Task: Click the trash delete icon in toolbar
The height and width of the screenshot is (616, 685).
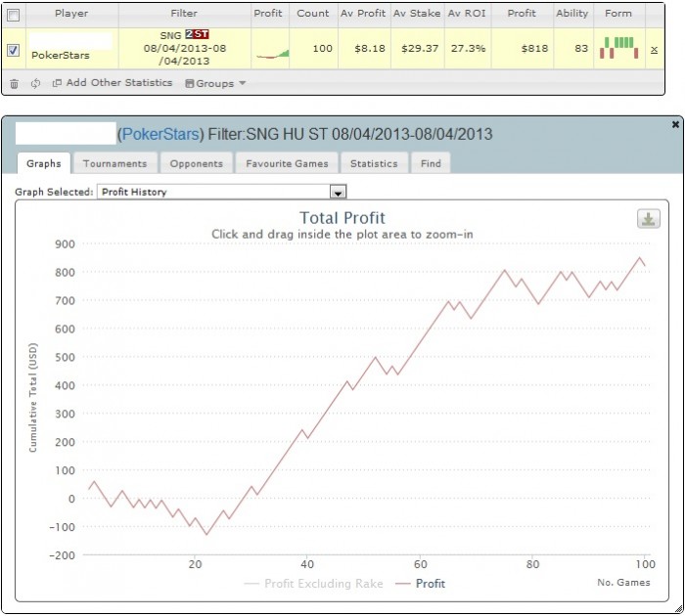Action: pyautogui.click(x=14, y=83)
